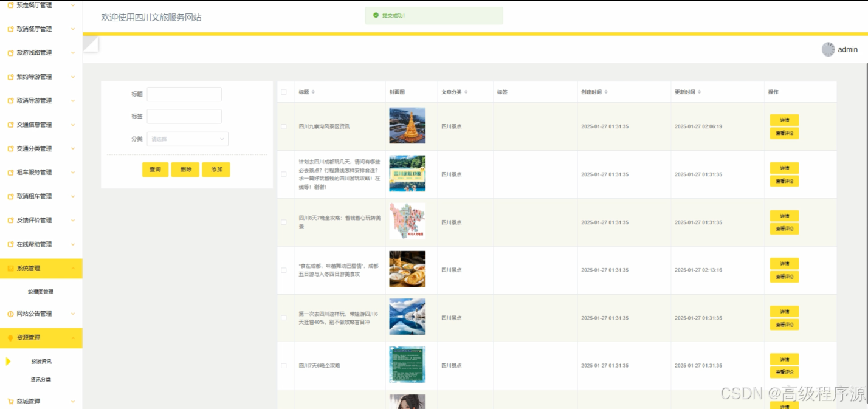868x409 pixels.
Task: Click the 商城管理 shopping cart icon
Action: pos(10,402)
